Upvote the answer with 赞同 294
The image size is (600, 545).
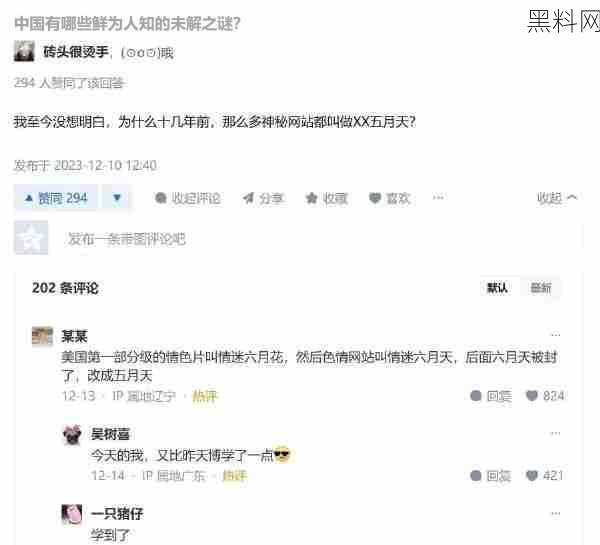coord(56,198)
